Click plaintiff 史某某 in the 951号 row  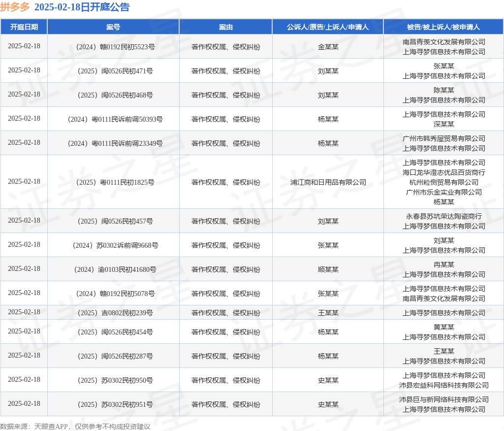[x=328, y=404]
